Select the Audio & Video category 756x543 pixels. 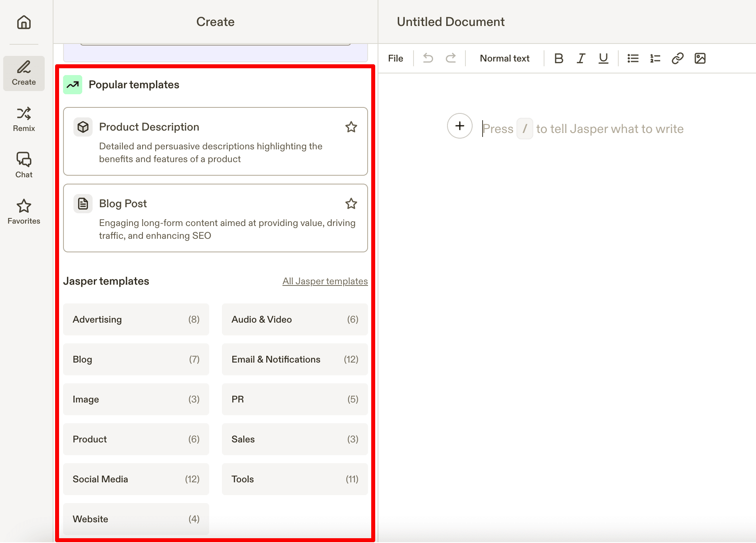point(295,319)
